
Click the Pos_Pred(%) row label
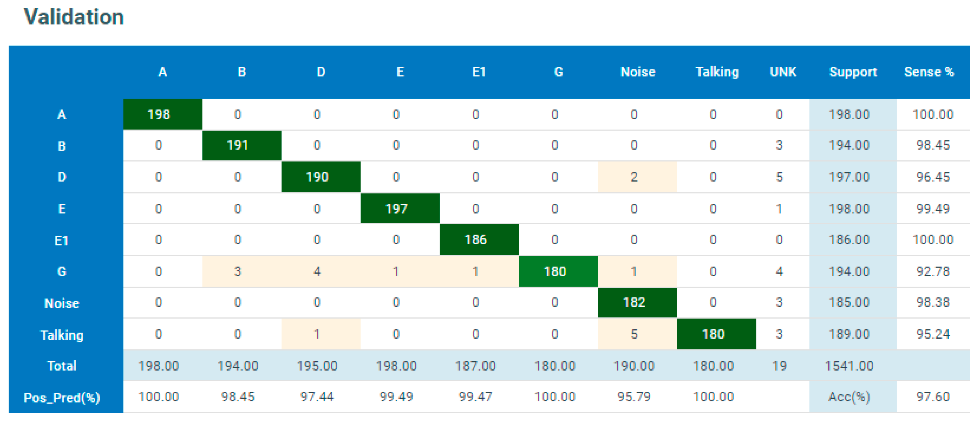[x=62, y=397]
